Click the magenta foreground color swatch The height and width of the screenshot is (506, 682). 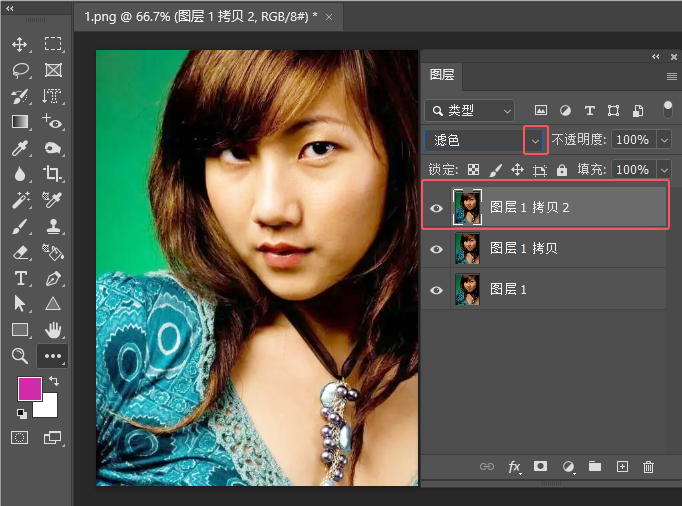[30, 389]
